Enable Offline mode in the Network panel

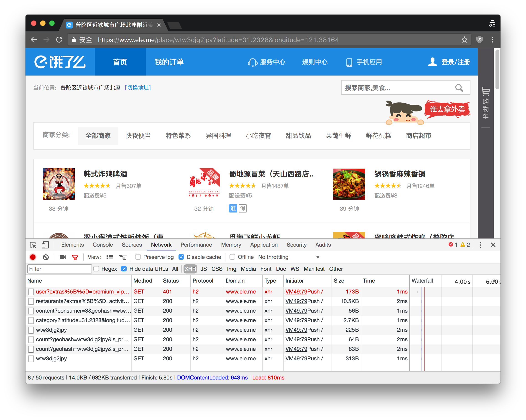click(x=232, y=257)
